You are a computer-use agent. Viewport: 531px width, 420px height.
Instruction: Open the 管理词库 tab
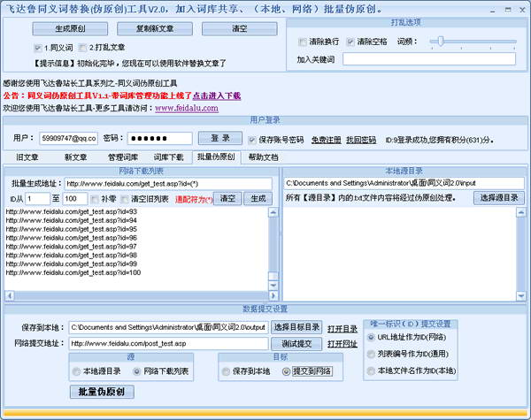tap(123, 157)
